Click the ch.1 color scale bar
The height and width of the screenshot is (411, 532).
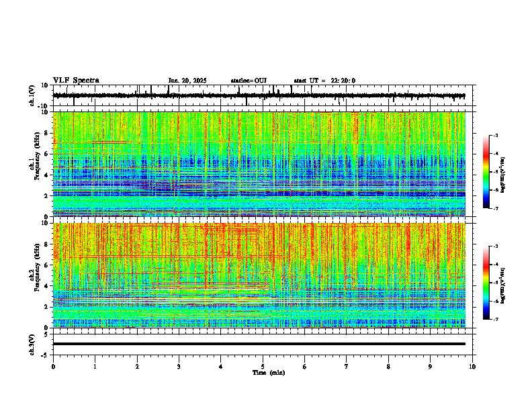click(486, 172)
